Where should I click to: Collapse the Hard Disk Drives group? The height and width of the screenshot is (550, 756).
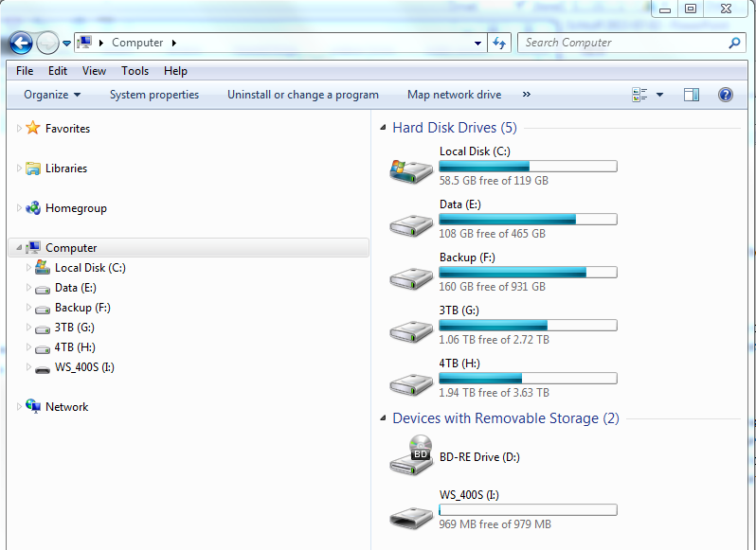coord(383,128)
